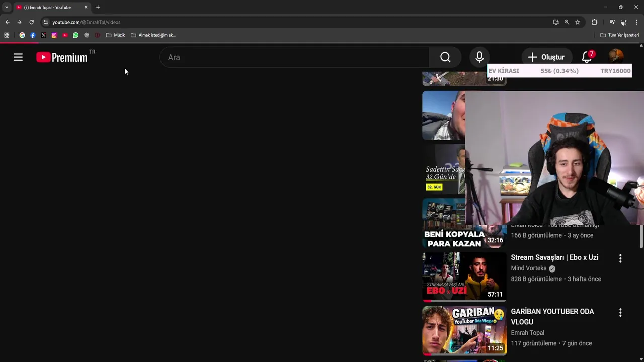Open the Müzik bookmarks folder
The height and width of the screenshot is (362, 644).
coord(115,35)
